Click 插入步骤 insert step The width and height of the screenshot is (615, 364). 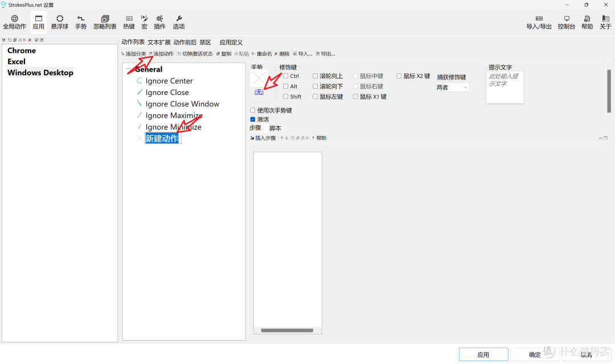(263, 138)
